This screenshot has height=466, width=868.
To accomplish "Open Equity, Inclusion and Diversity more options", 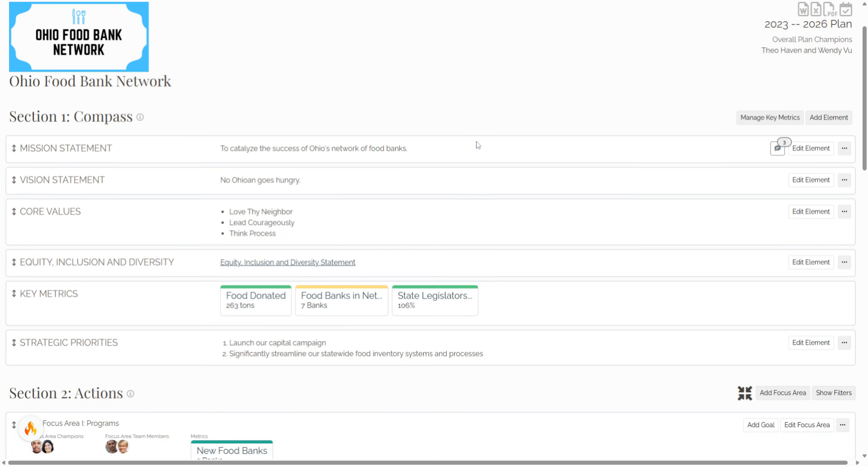I will (844, 262).
